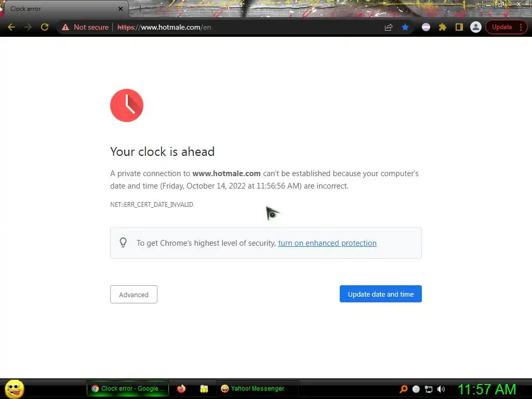Reload the page with the refresh icon
532x399 pixels.
pos(45,27)
